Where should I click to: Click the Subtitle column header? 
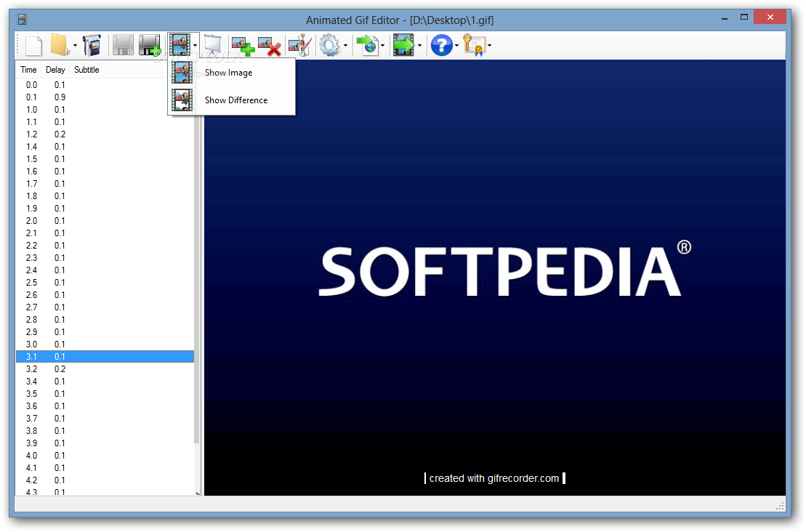click(x=86, y=69)
